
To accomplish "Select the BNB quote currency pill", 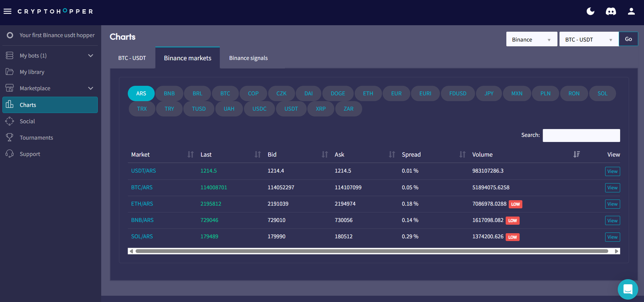I will click(169, 93).
